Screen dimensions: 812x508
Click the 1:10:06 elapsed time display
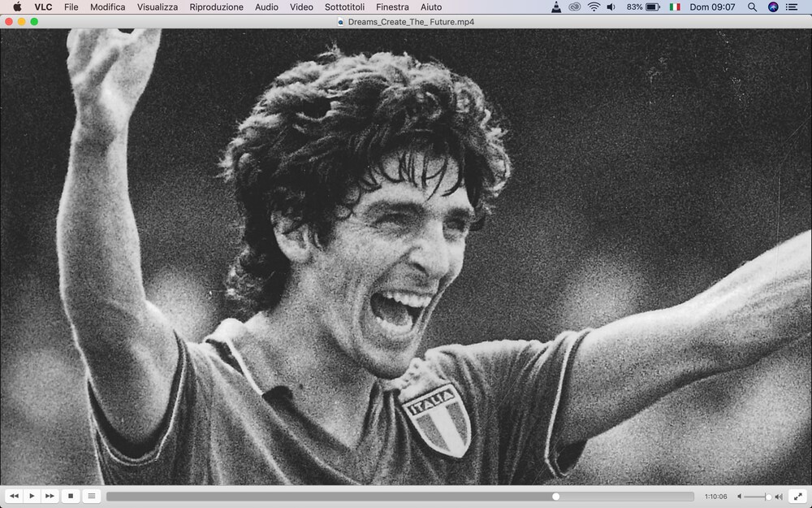[715, 497]
